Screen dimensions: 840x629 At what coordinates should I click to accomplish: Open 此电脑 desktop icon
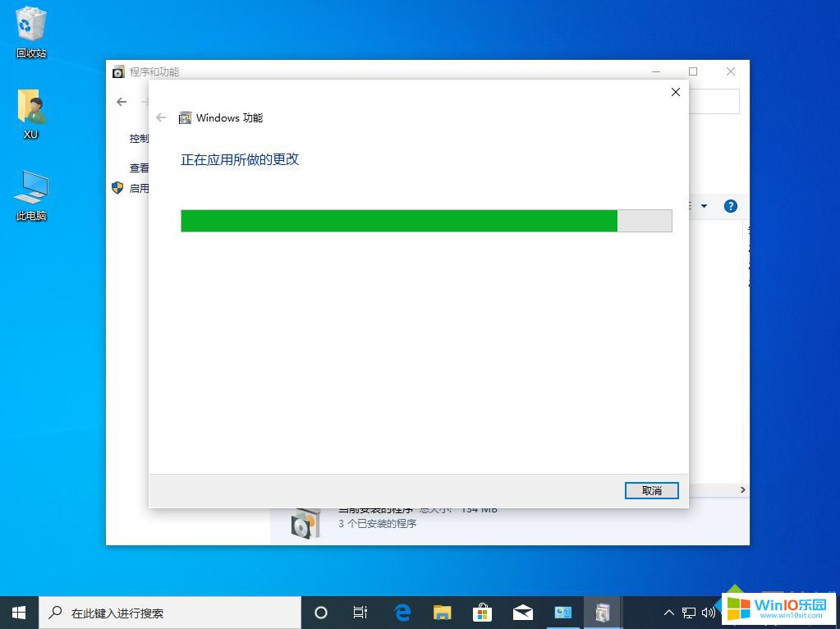(30, 191)
